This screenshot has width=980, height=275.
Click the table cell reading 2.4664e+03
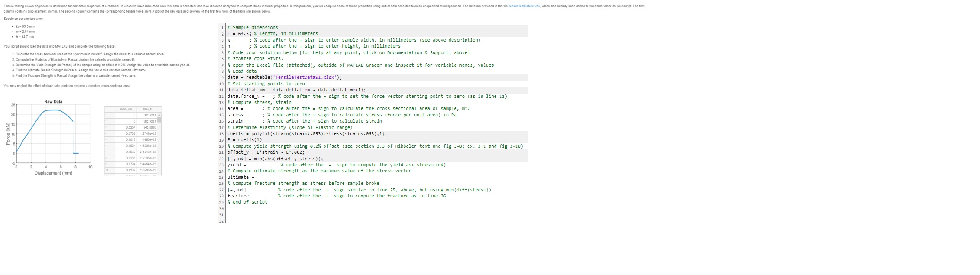coord(147,164)
